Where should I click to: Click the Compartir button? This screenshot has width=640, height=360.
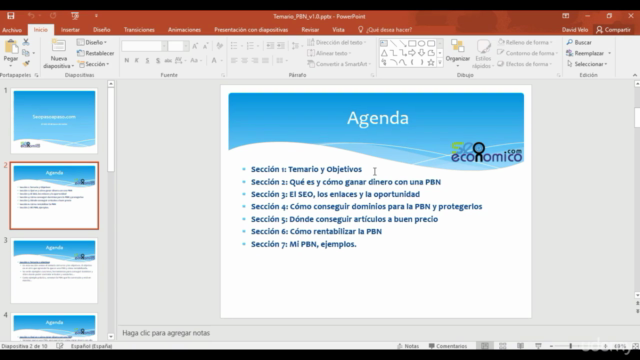coord(613,30)
